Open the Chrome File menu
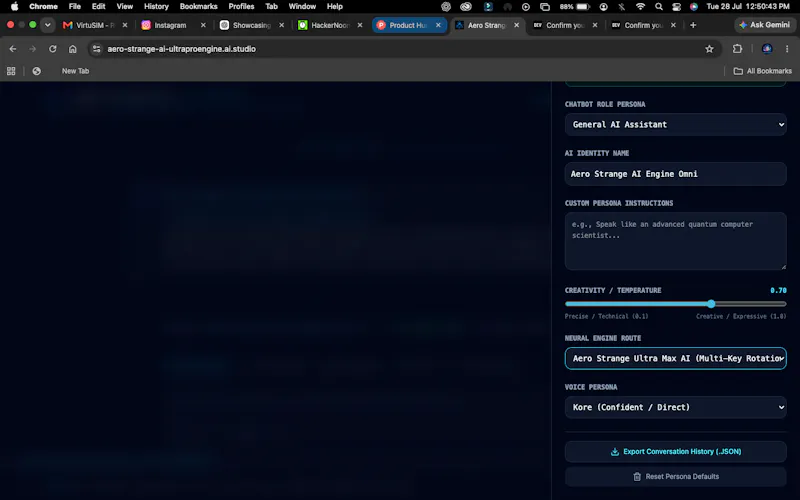 pos(74,7)
